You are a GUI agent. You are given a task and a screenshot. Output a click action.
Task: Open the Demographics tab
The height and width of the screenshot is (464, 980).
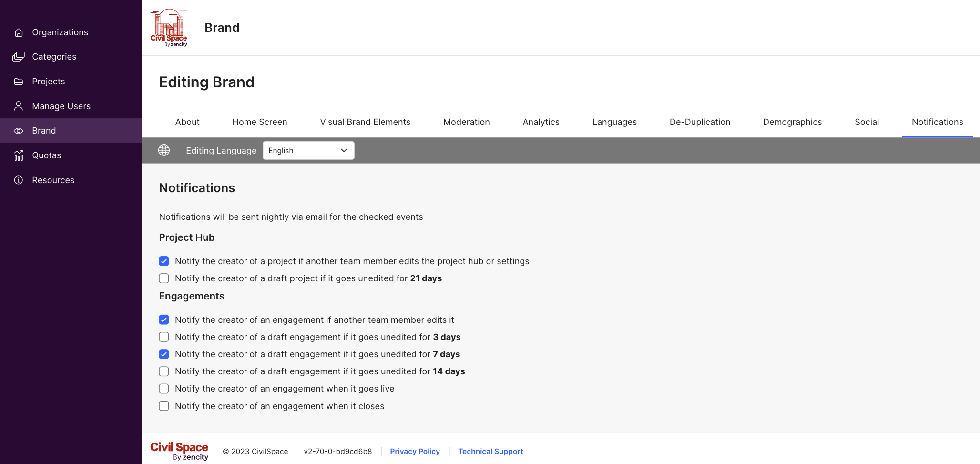792,122
